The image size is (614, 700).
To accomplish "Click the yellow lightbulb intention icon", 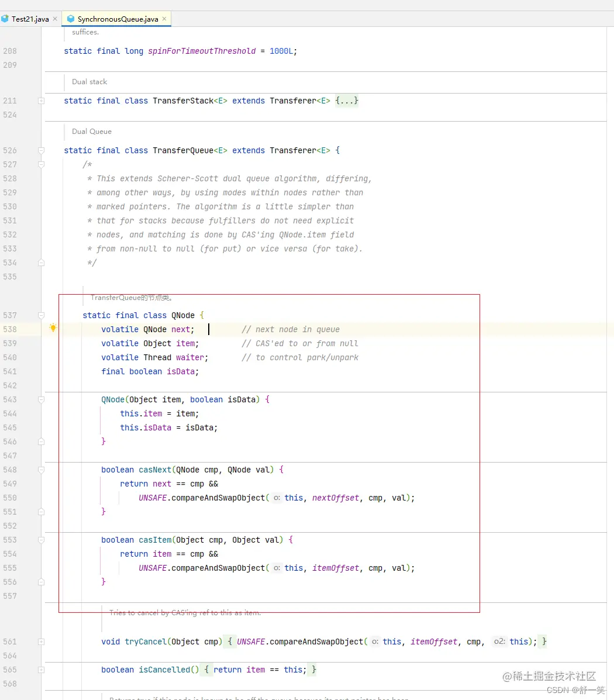I will point(53,328).
